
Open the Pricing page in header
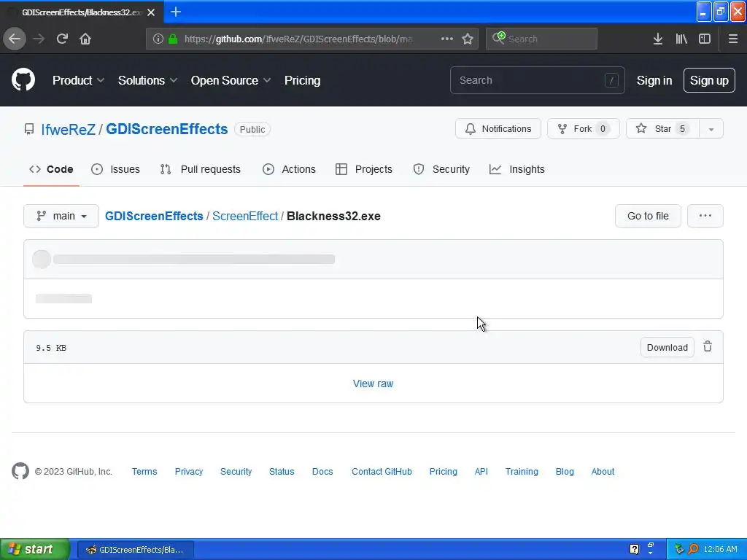pyautogui.click(x=302, y=80)
